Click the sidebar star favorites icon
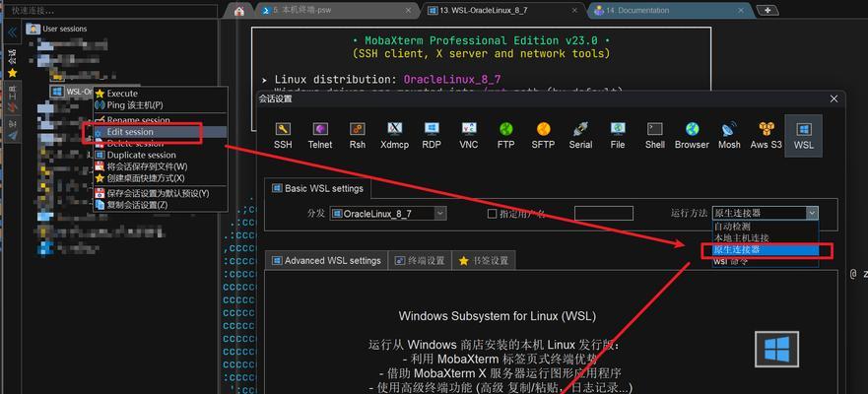Viewport: 868px width, 394px height. pos(12,73)
